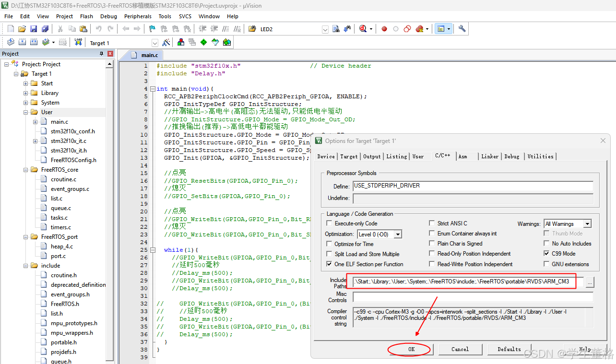Viewport: 616px width, 364px height.
Task: Collapse the User folder in project tree
Action: [x=25, y=112]
